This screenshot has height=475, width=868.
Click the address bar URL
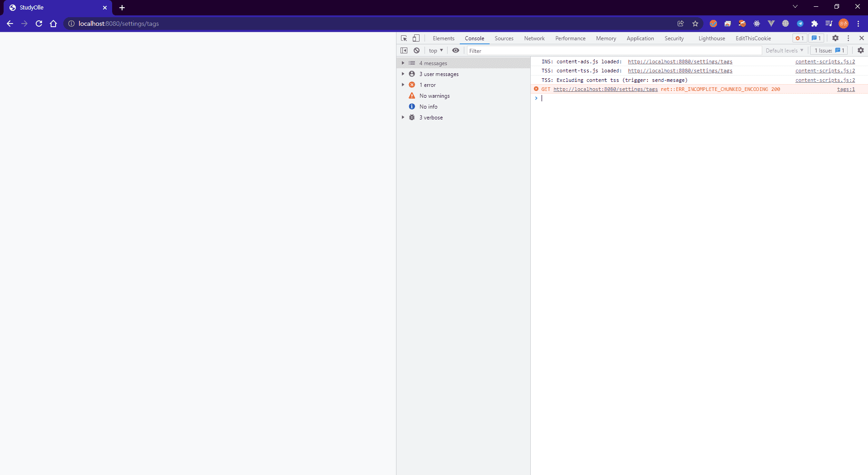[x=118, y=24]
